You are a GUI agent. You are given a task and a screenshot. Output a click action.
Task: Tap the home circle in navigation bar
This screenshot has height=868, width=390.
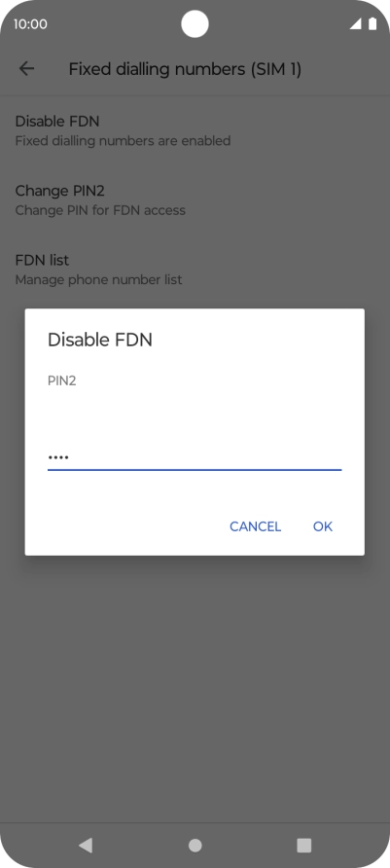tap(195, 845)
